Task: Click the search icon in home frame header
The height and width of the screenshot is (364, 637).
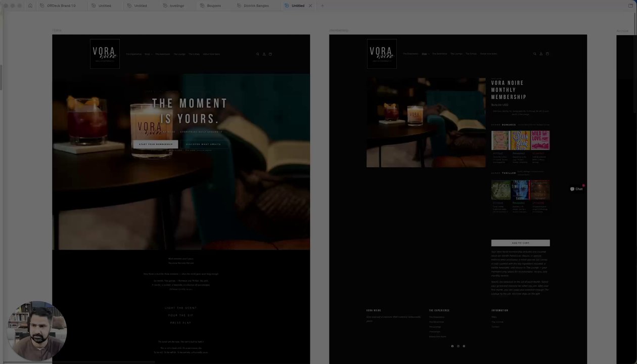Action: (x=257, y=54)
